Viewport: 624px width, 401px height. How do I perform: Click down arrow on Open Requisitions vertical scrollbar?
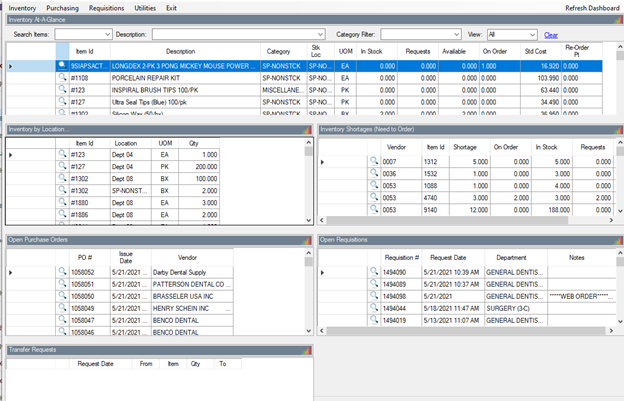[x=620, y=321]
